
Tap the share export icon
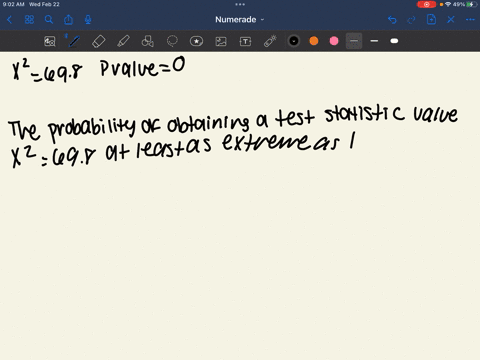pyautogui.click(x=68, y=20)
